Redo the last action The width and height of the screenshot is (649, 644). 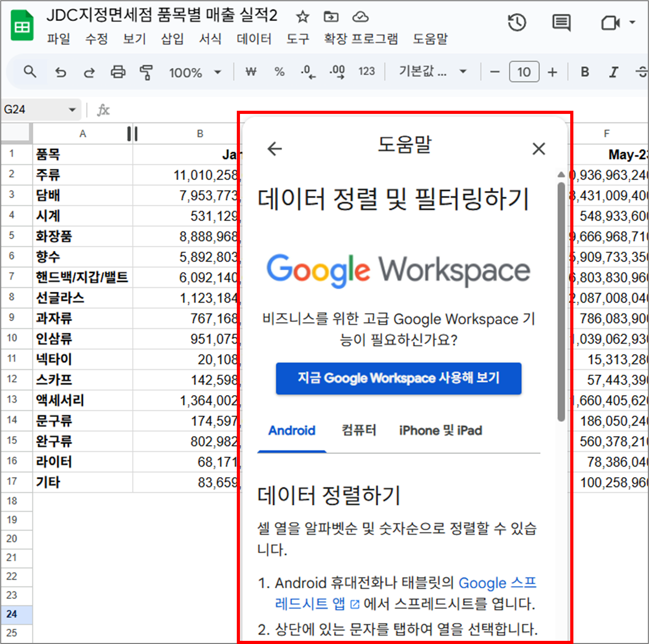[x=89, y=72]
